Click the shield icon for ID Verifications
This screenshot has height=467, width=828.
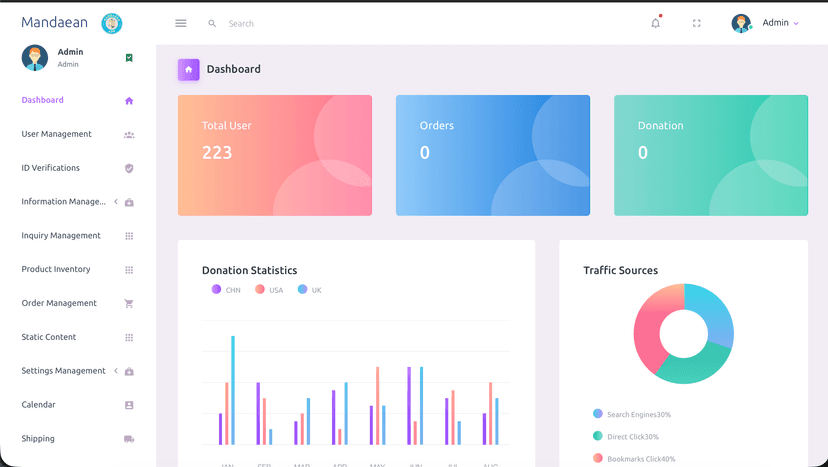click(x=129, y=168)
